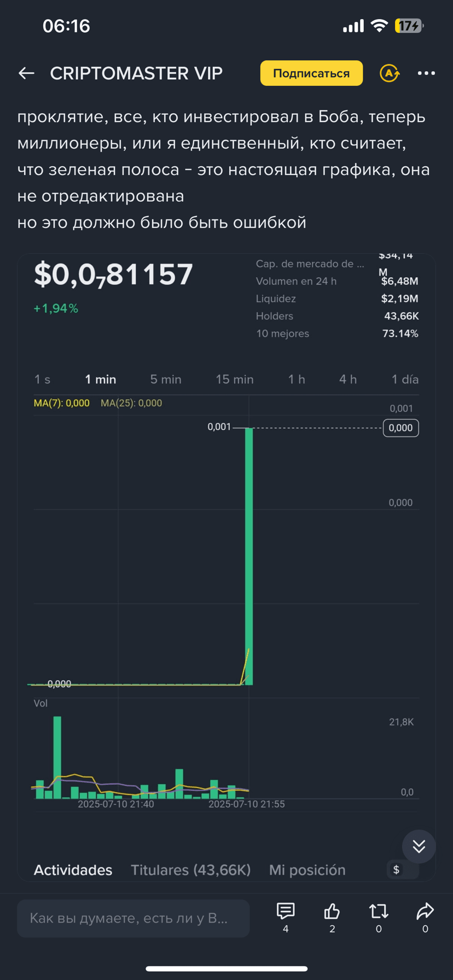Open the three-dots more options menu
Screen dimensions: 453x980
click(426, 73)
